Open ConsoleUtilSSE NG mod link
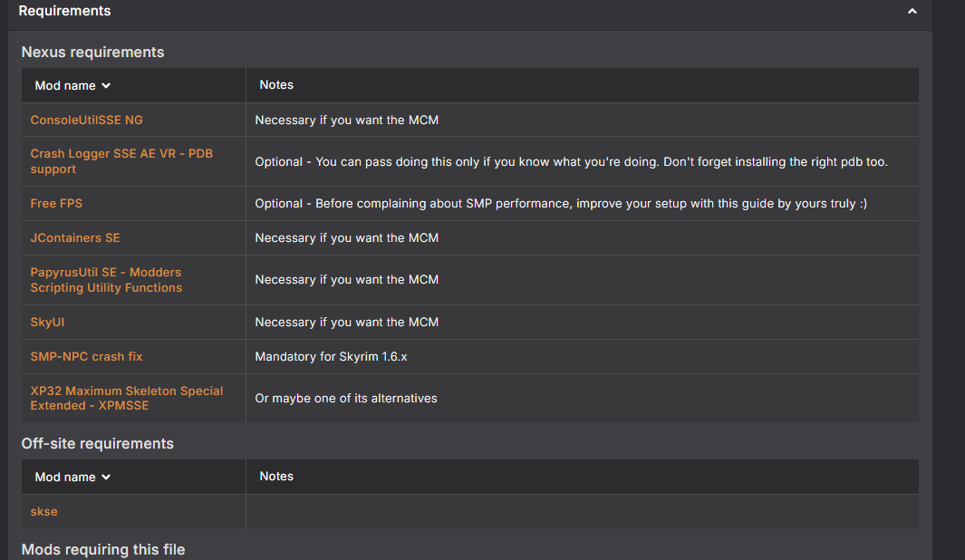Image resolution: width=965 pixels, height=560 pixels. point(87,120)
